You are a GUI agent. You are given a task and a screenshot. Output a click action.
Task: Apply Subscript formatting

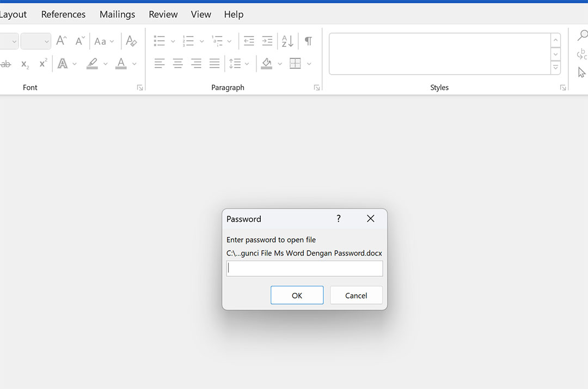(x=24, y=64)
